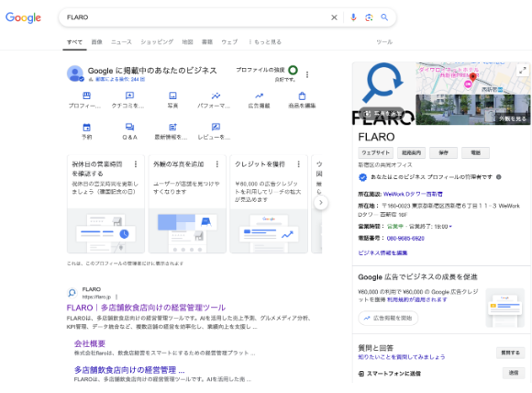Open the 広告掲載 (advertise) icon
Image resolution: width=532 pixels, height=393 pixels.
259,95
